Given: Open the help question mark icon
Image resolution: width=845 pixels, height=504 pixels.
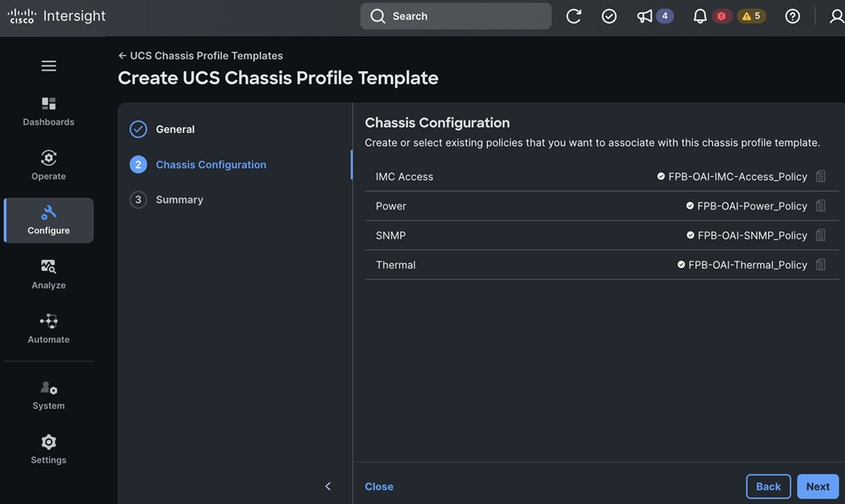Looking at the screenshot, I should [x=792, y=16].
